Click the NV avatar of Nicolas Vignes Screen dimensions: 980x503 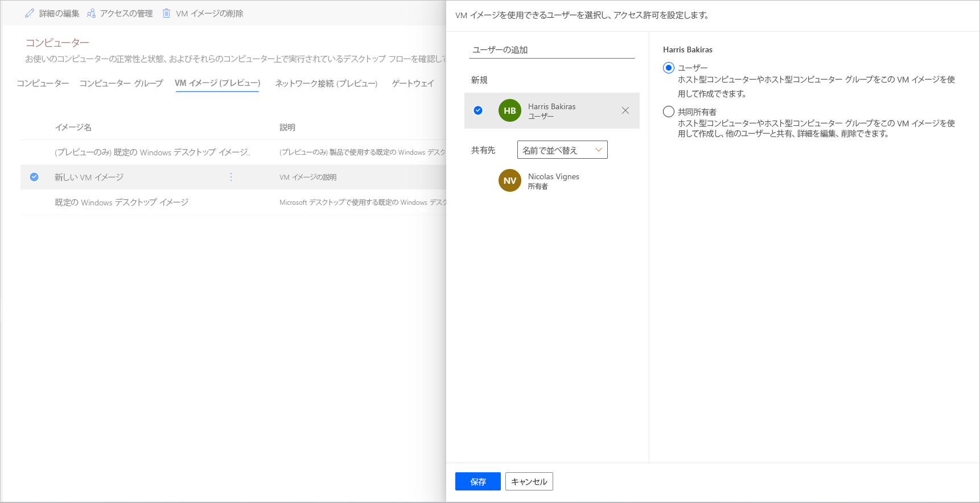point(510,180)
